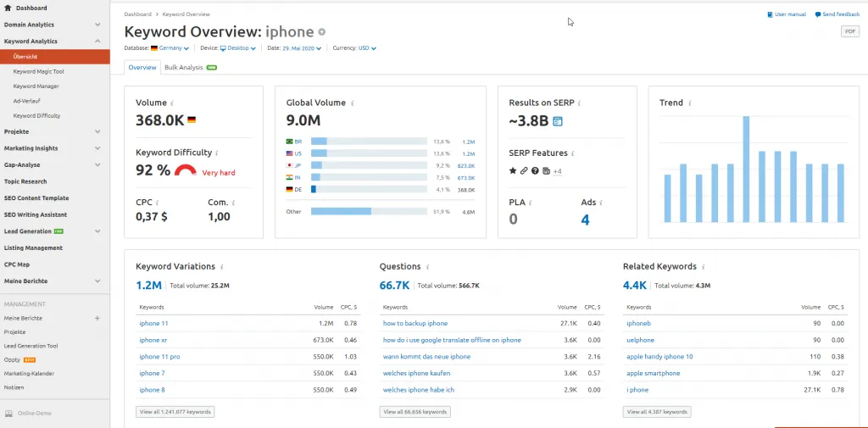
Task: Open the USD currency dropdown
Action: (x=367, y=48)
